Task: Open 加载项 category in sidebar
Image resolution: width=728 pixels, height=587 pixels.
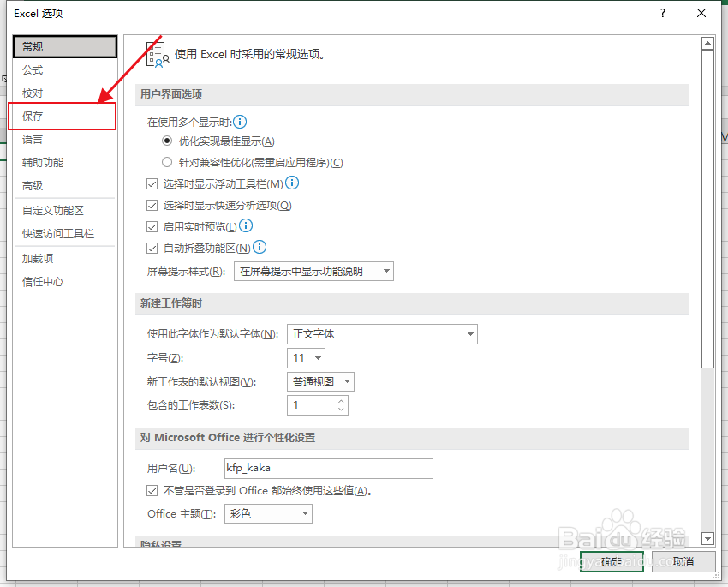Action: pos(65,258)
